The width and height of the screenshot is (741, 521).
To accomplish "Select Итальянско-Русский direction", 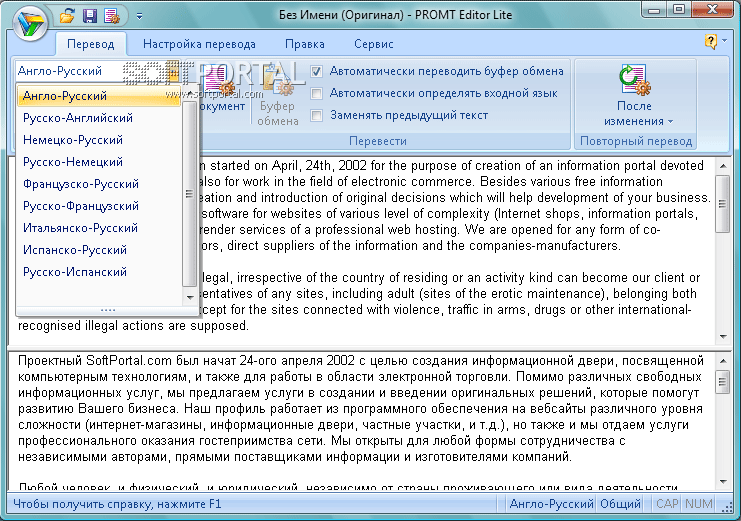I will tap(99, 228).
